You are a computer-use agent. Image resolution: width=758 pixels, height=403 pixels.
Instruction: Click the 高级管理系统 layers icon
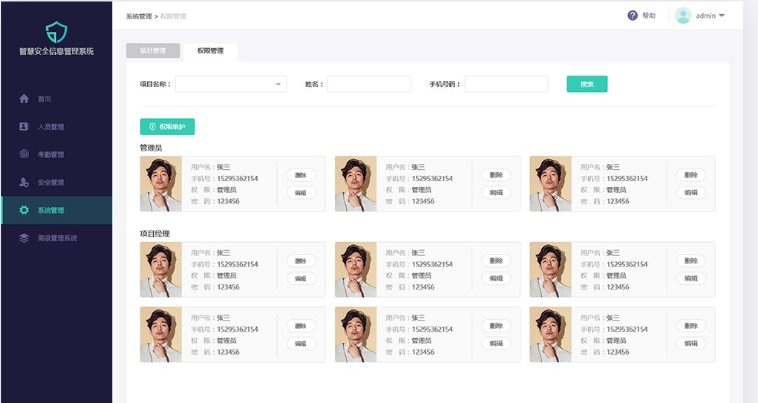pyautogui.click(x=24, y=238)
